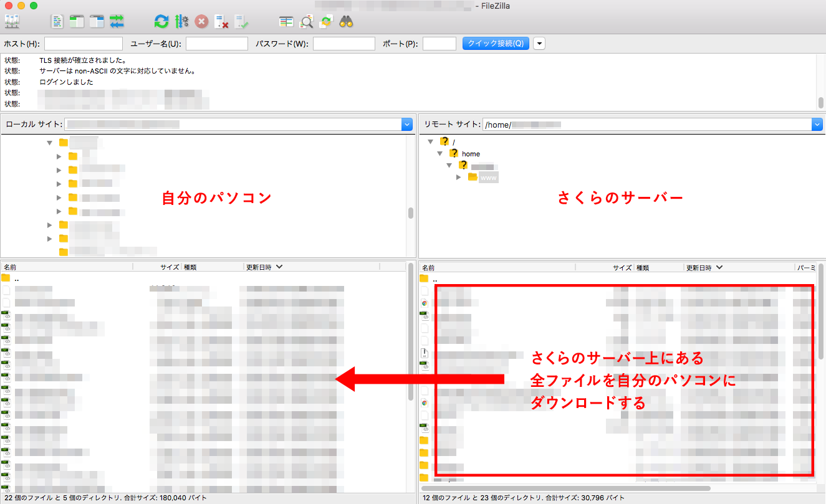The image size is (826, 504).
Task: Open the quick connect history dropdown
Action: pyautogui.click(x=539, y=44)
